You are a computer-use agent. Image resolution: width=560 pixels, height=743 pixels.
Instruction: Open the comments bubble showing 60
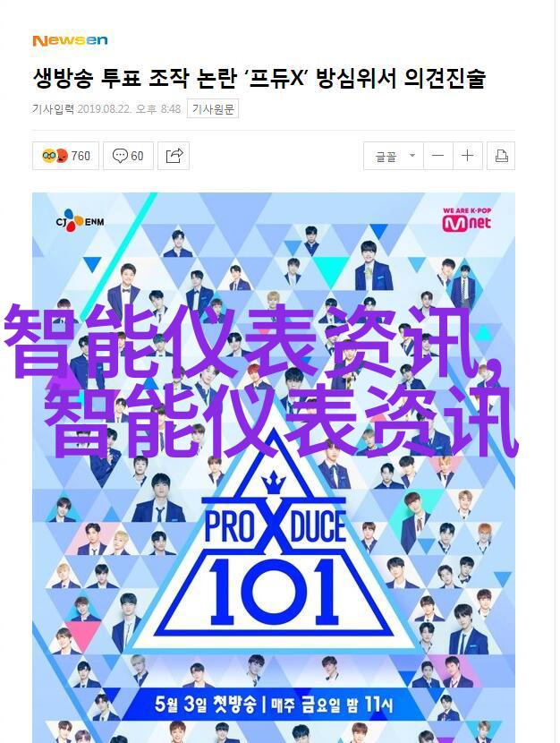[128, 156]
